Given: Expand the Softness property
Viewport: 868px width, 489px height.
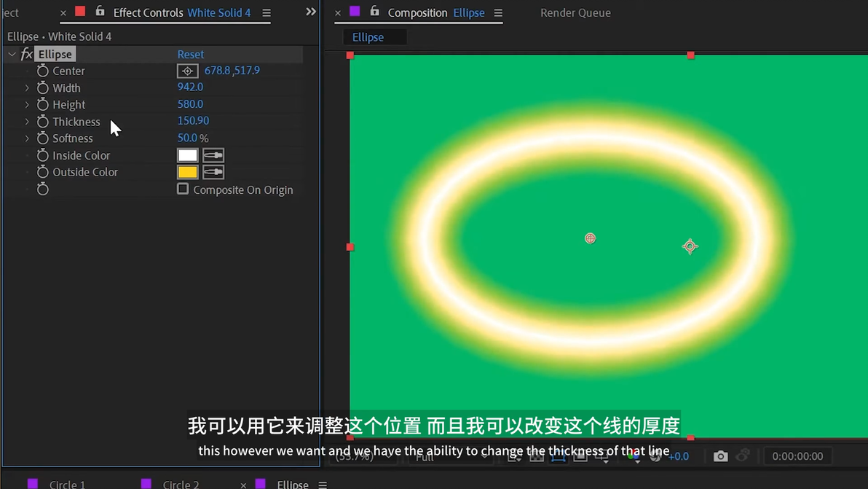Looking at the screenshot, I should (26, 138).
